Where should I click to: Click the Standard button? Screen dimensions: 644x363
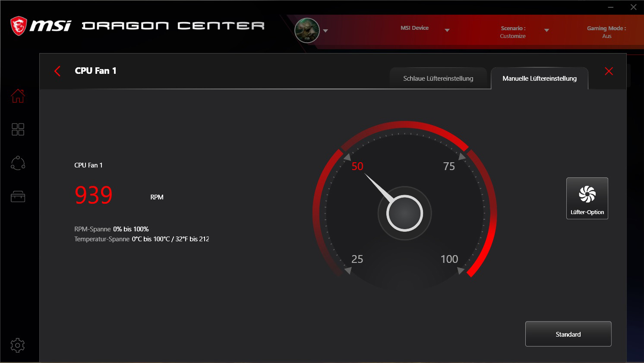point(568,334)
